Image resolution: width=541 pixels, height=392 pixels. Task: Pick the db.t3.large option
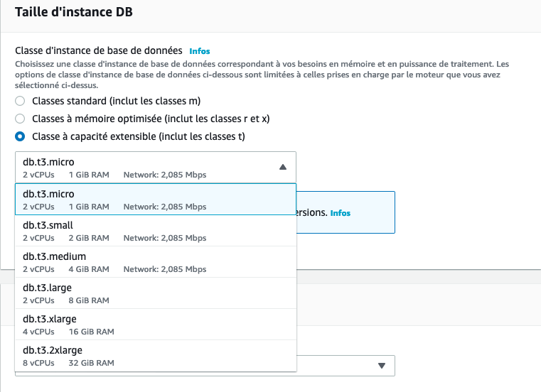pyautogui.click(x=155, y=293)
